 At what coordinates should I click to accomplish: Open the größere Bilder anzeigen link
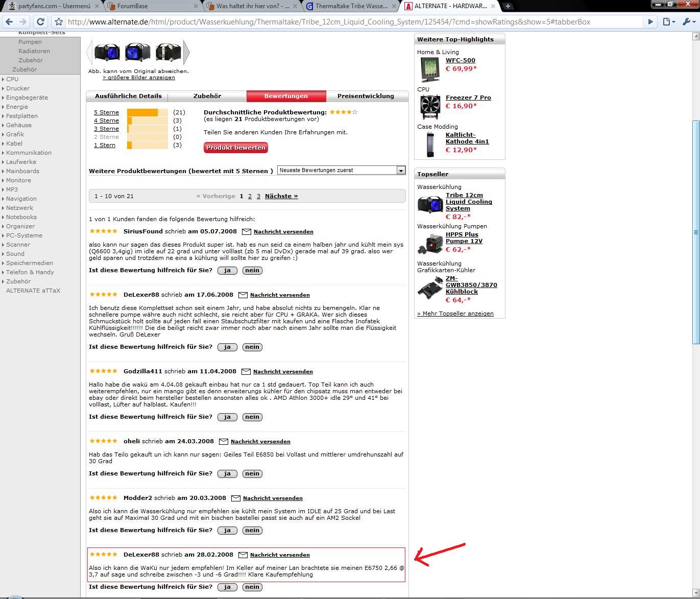coord(139,78)
